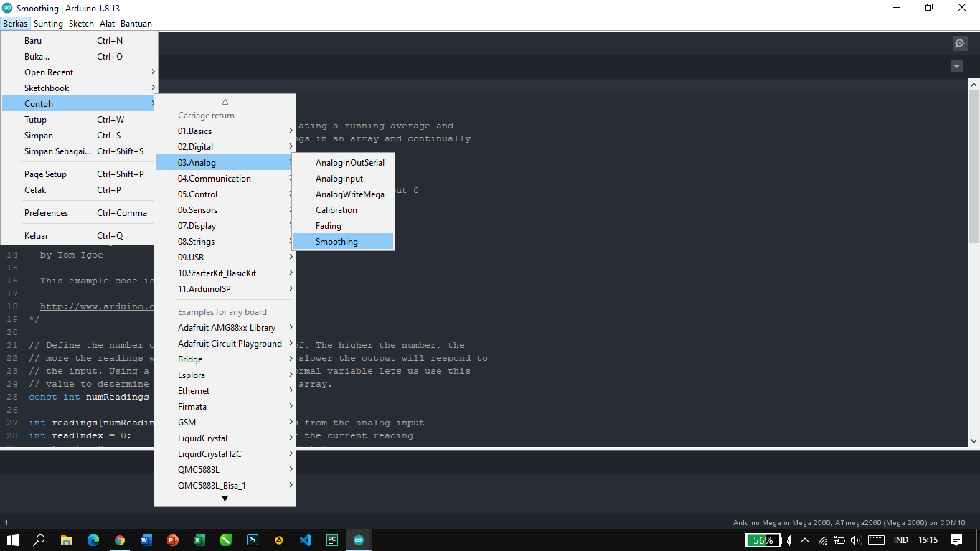
Task: Open Microsoft Word from the taskbar
Action: coord(146,540)
